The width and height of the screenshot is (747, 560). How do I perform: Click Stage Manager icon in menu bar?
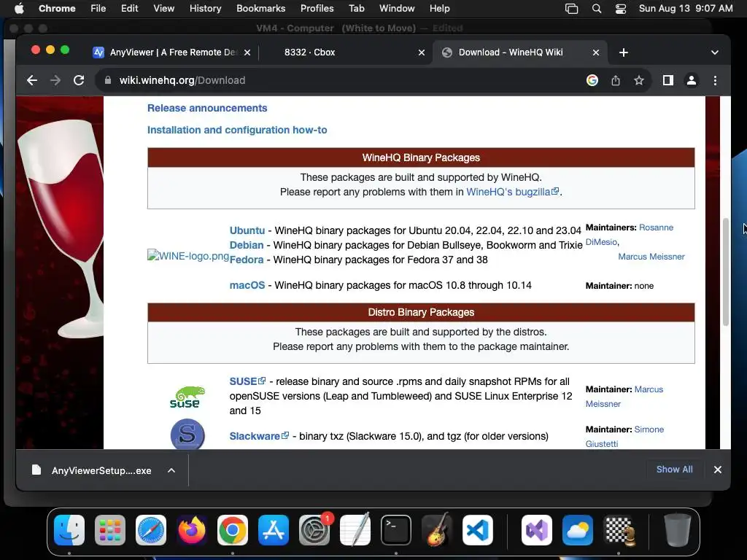pos(571,8)
